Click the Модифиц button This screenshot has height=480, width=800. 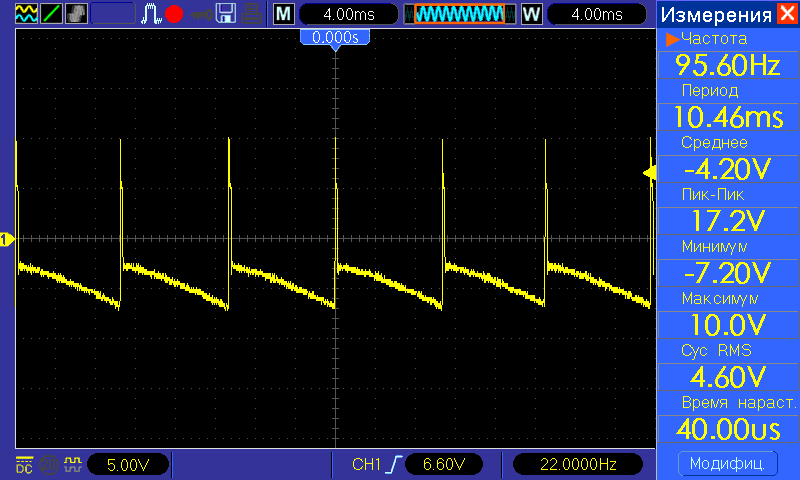tap(726, 464)
